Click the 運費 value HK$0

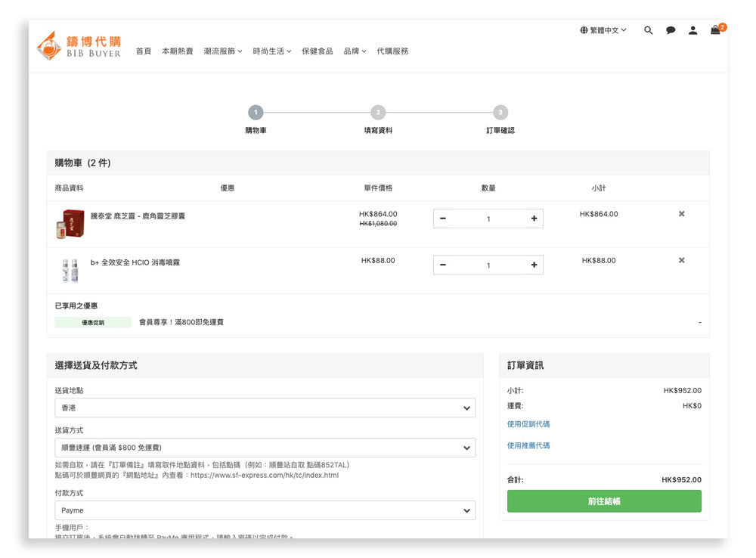click(x=692, y=405)
